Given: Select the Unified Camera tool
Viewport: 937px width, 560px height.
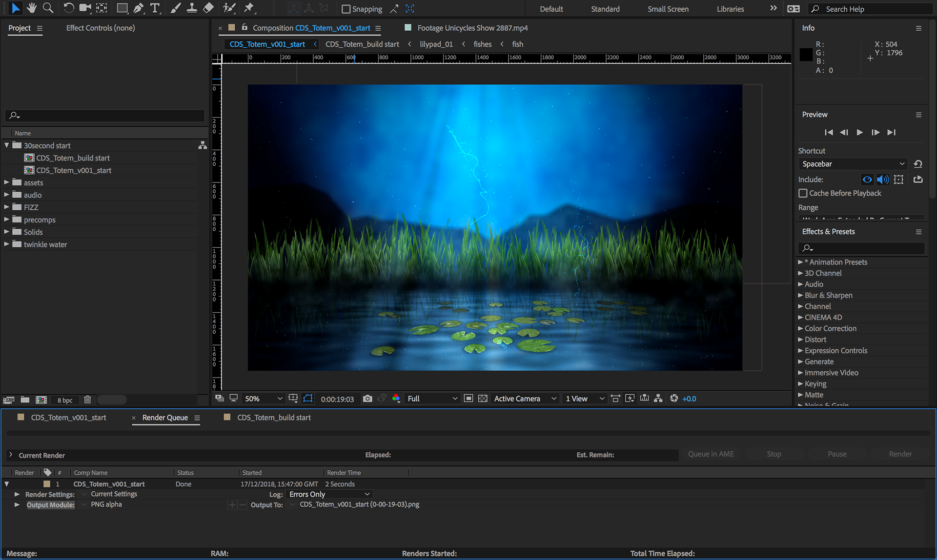Looking at the screenshot, I should click(x=85, y=8).
